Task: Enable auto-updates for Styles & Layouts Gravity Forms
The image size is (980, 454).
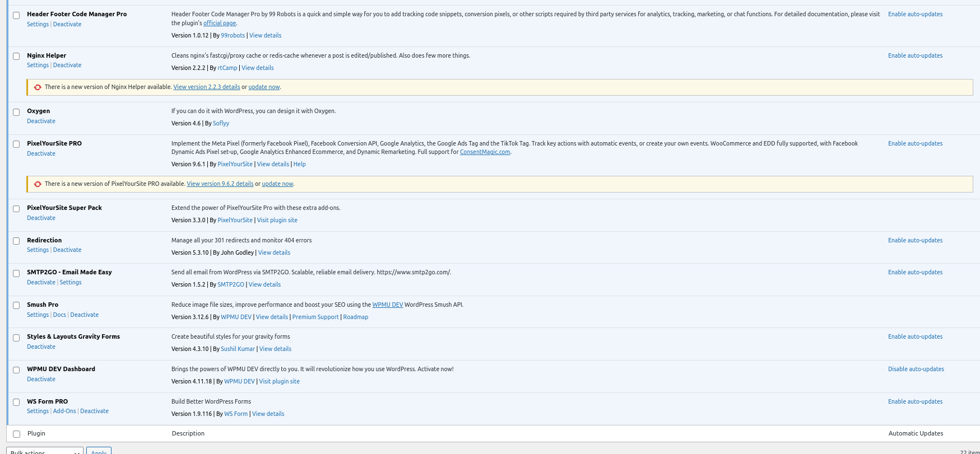Action: tap(915, 337)
